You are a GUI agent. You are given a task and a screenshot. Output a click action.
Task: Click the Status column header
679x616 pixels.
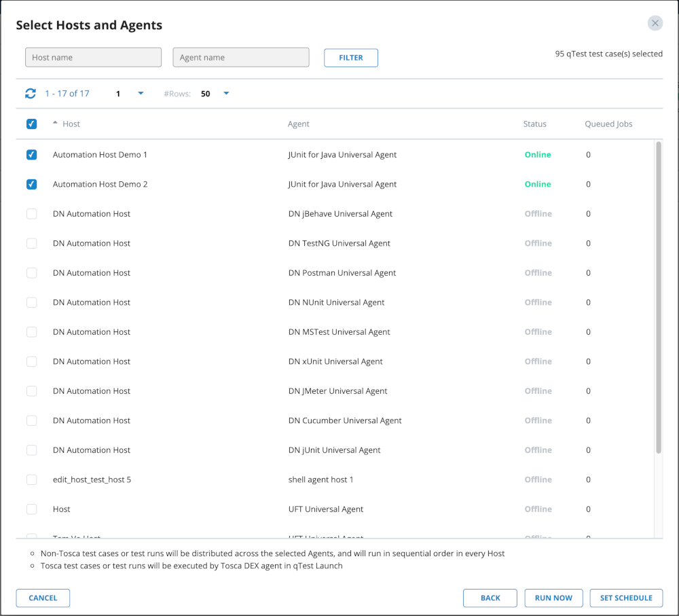click(534, 124)
